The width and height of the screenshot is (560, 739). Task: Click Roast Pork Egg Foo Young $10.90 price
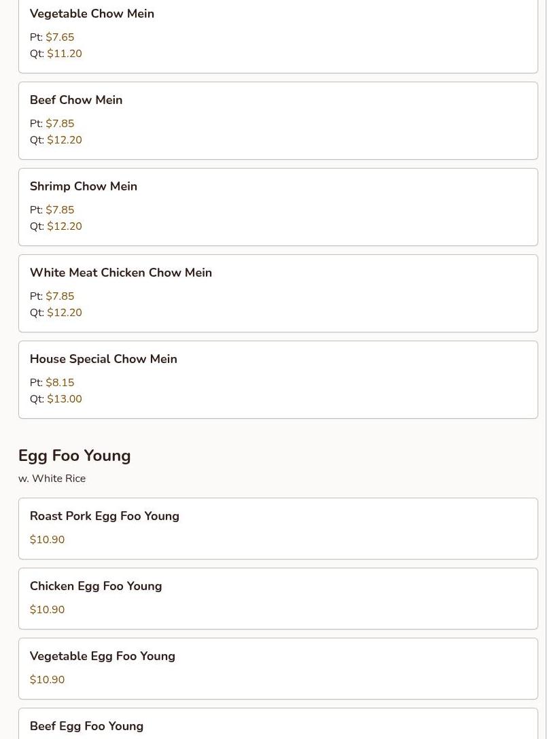click(x=47, y=540)
